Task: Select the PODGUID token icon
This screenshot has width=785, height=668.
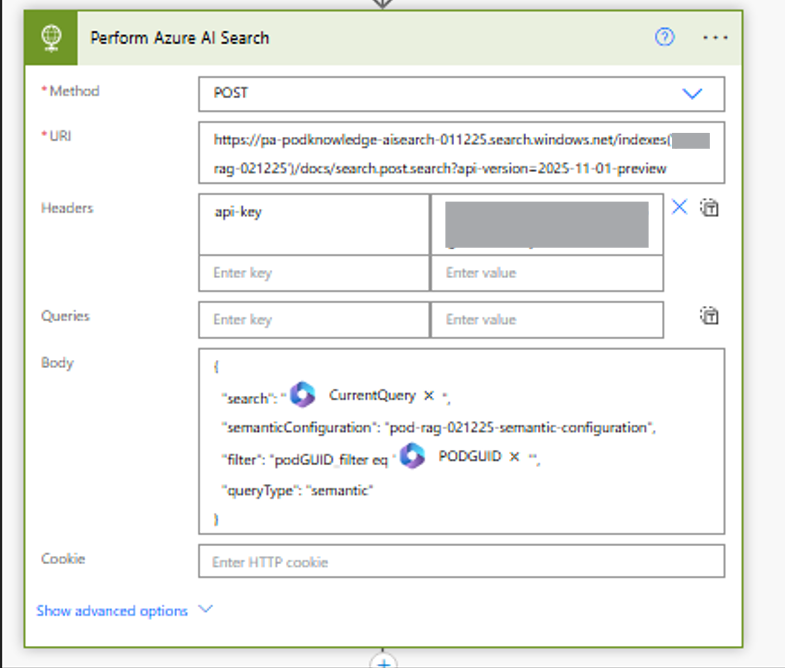Action: click(413, 456)
